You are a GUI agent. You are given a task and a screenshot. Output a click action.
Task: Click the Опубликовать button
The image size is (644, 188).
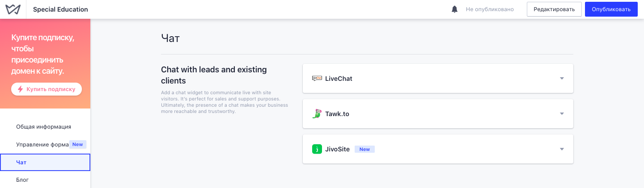(611, 9)
